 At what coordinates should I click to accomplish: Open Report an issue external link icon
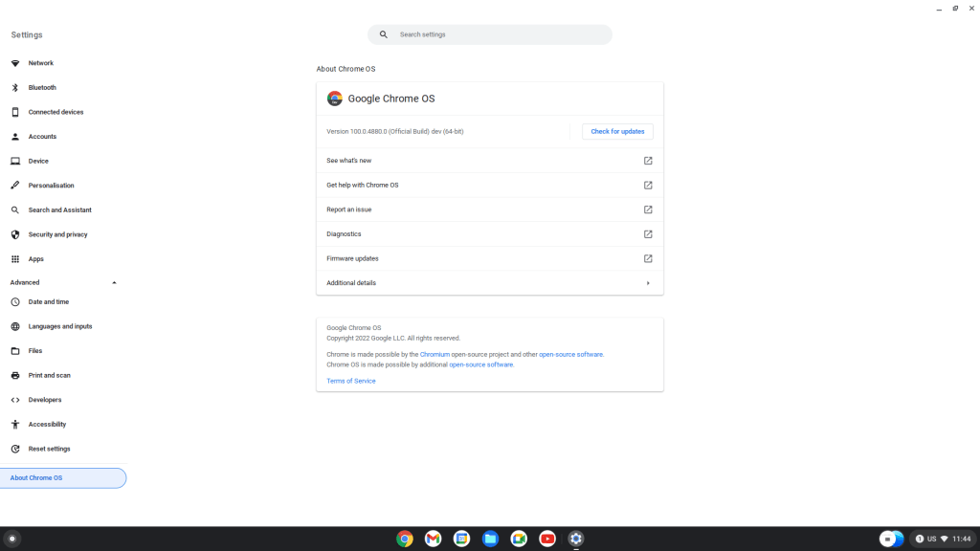click(648, 209)
